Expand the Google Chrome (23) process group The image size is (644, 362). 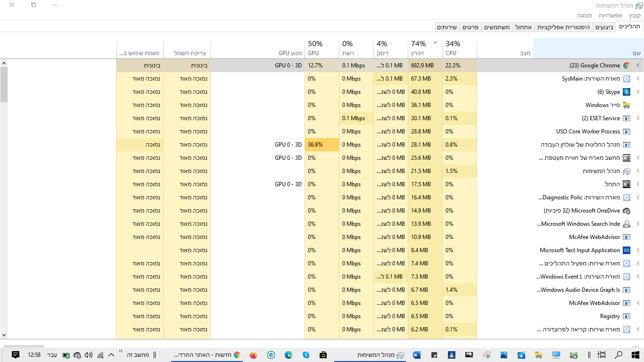point(638,66)
